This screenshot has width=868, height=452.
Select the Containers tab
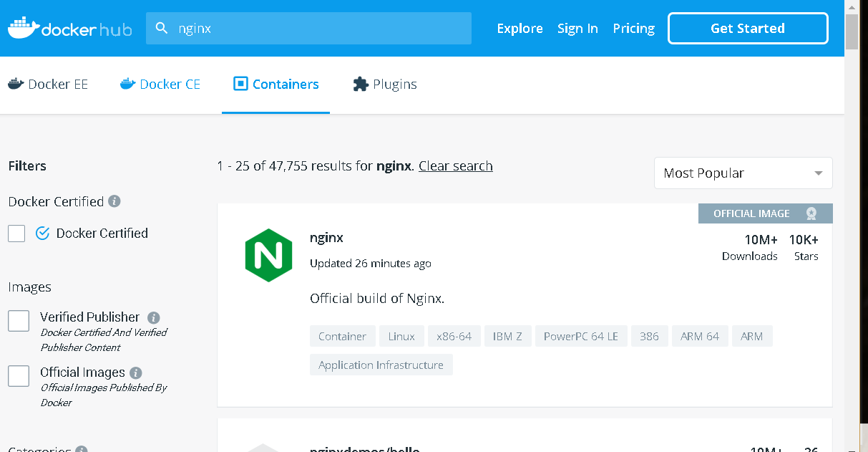(x=276, y=84)
